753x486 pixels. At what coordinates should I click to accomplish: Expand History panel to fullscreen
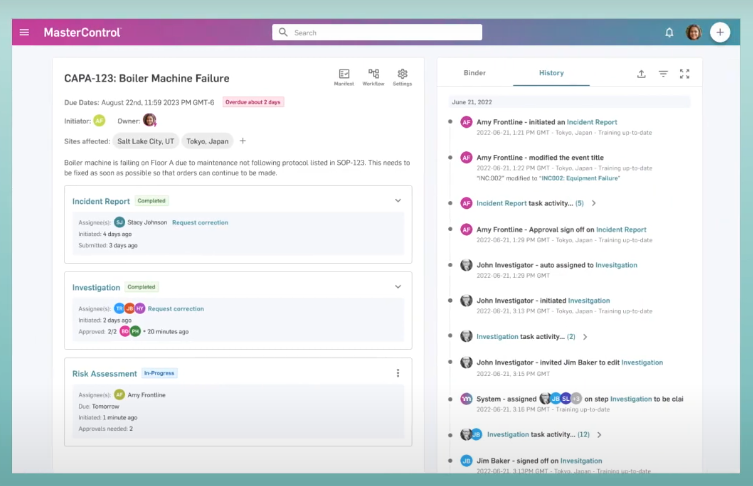684,73
